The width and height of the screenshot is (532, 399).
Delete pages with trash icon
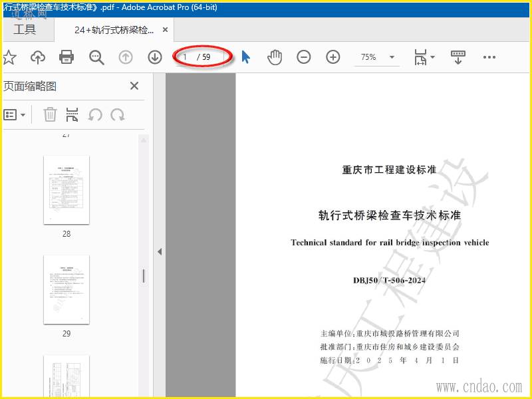click(50, 114)
